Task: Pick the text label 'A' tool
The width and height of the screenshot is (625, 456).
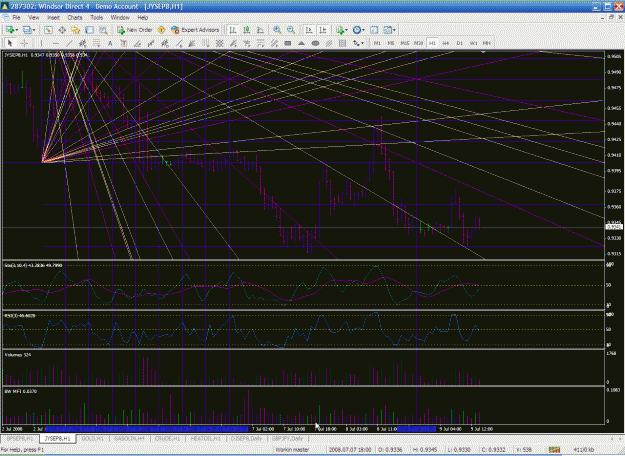Action: click(110, 43)
